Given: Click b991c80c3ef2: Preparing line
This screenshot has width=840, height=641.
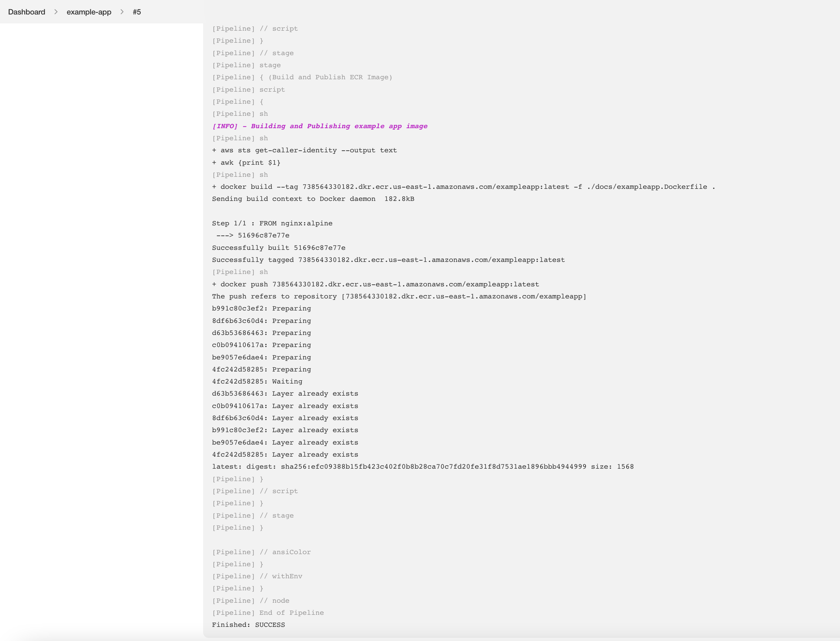Looking at the screenshot, I should 261,308.
